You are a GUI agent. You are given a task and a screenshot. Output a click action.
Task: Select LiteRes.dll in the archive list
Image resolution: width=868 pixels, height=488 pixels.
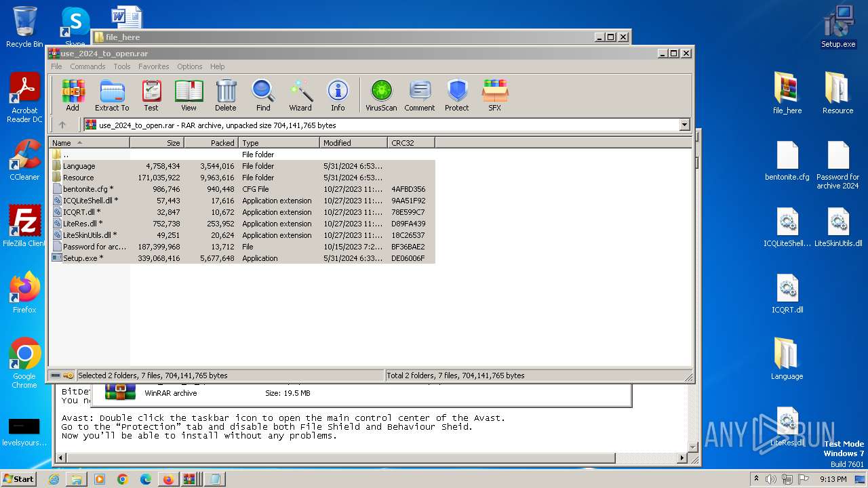(x=242, y=224)
